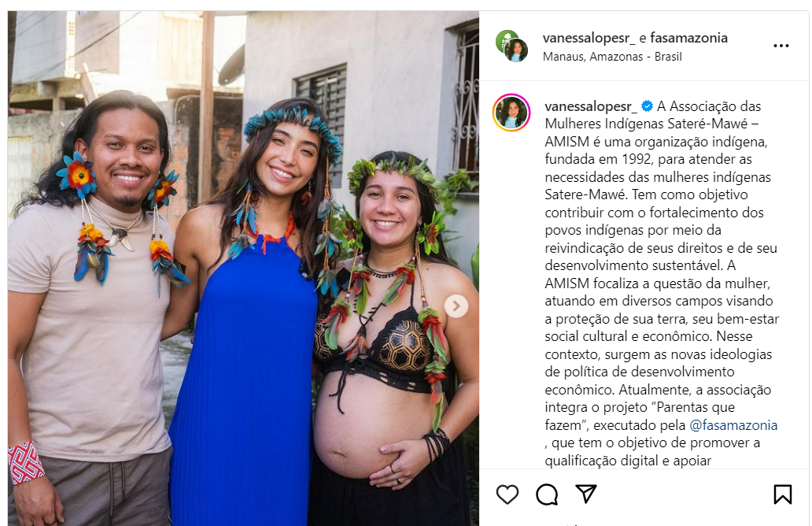Click the caption paragraph about AMISM
The width and height of the screenshot is (812, 526).
tap(661, 283)
